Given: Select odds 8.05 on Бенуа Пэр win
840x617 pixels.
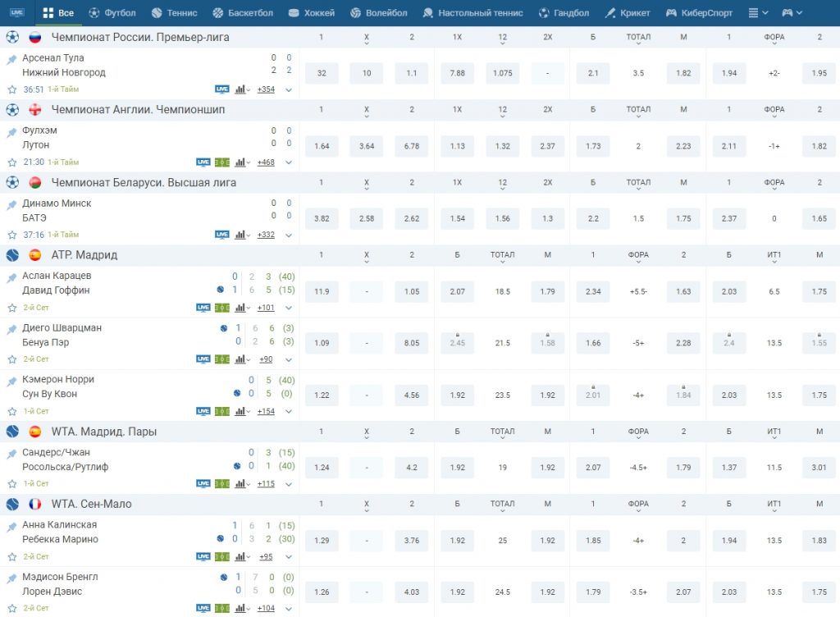Looking at the screenshot, I should 412,343.
